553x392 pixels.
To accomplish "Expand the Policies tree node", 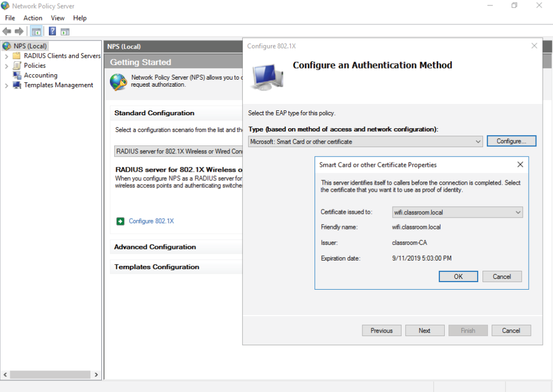I will [6, 66].
